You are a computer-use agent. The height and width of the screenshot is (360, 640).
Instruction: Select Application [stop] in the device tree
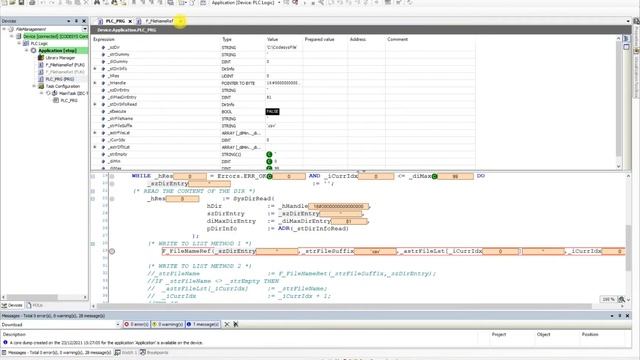(58, 51)
